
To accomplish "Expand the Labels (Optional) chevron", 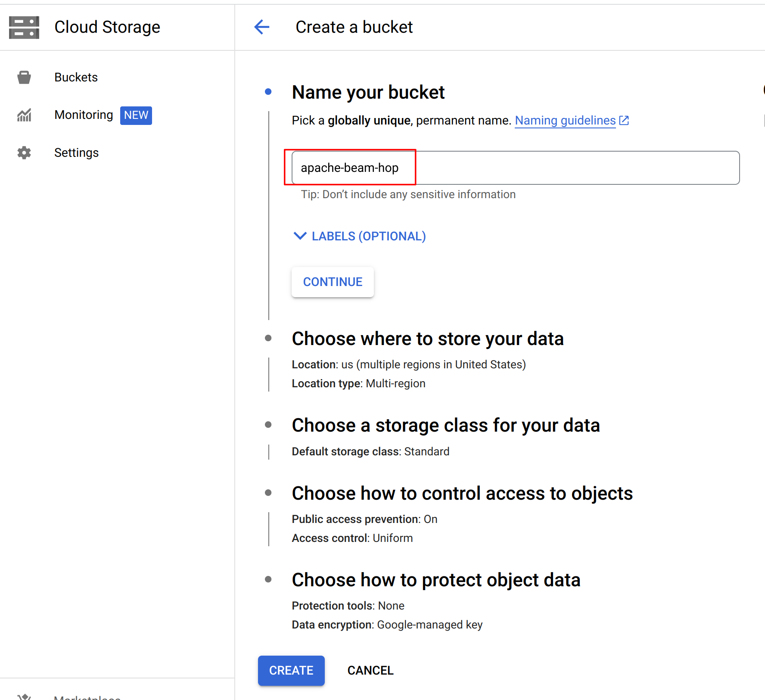I will click(x=300, y=236).
